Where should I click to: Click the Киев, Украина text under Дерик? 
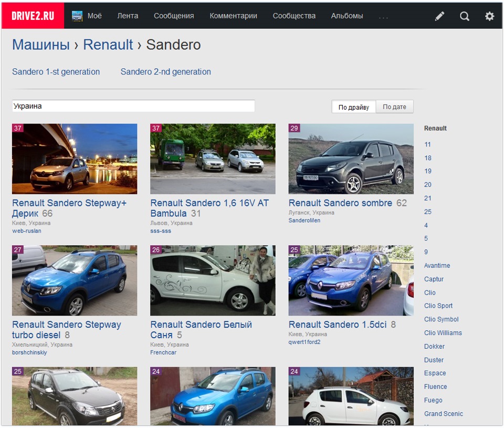31,223
